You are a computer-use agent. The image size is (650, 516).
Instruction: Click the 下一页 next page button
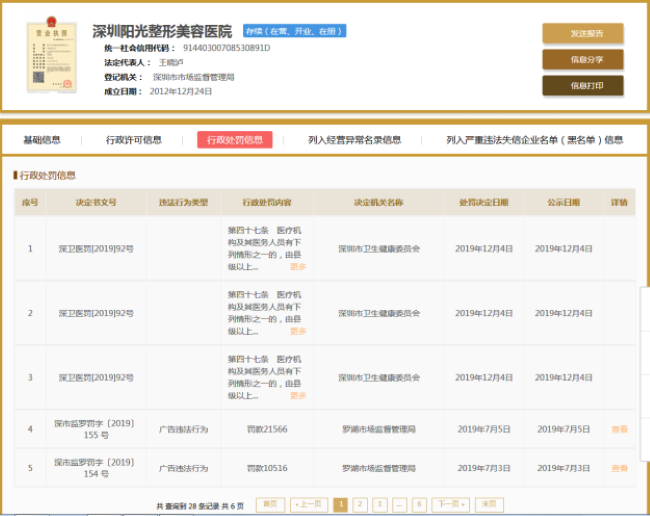pos(450,505)
